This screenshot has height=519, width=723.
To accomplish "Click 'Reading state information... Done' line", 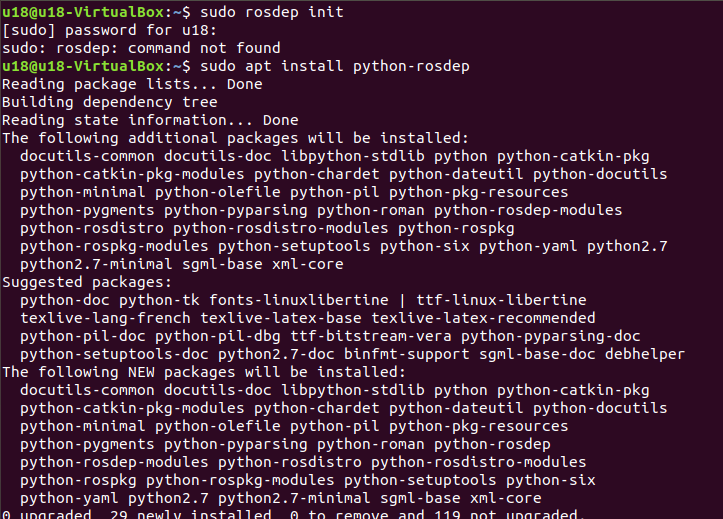I will click(x=150, y=120).
